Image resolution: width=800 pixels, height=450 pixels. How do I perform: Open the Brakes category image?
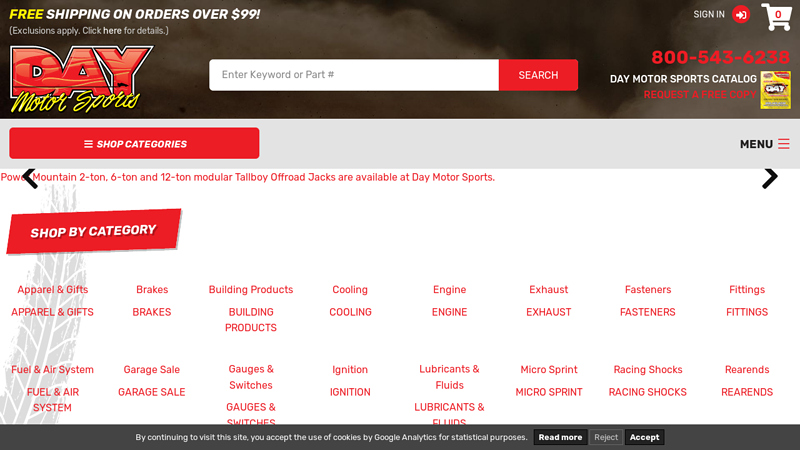point(152,289)
